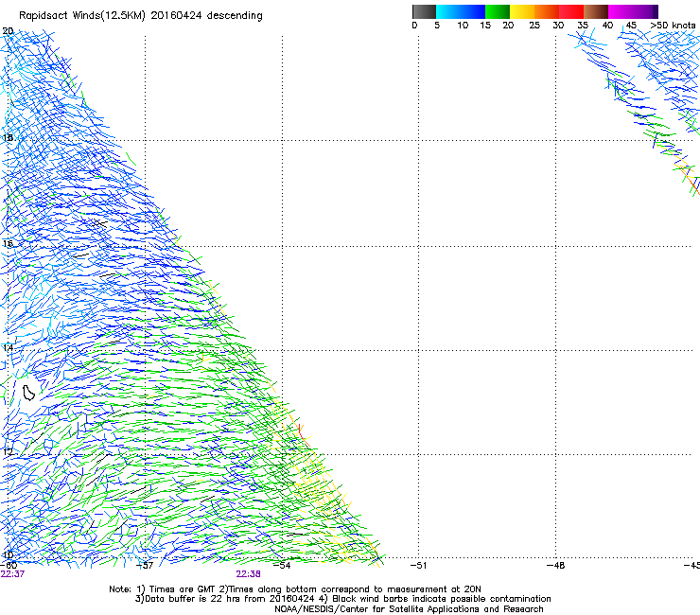This screenshot has height=615, width=700.
Task: Click the cyan 5-10 knots color segment
Action: pyautogui.click(x=448, y=11)
